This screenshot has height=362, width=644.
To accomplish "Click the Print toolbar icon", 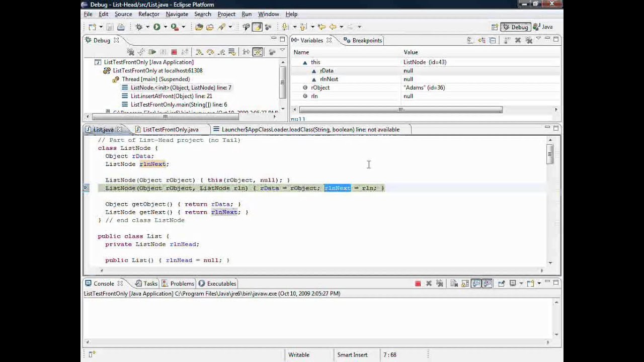I will (x=121, y=27).
